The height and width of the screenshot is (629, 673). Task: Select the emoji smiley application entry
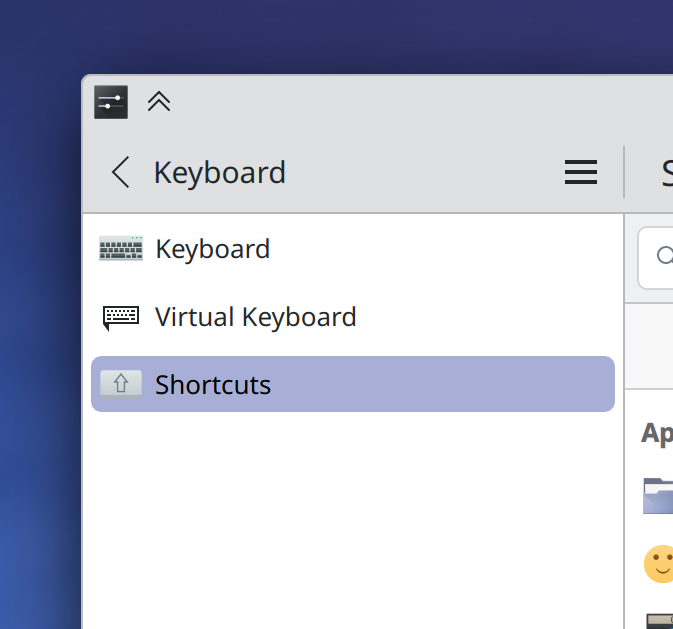pyautogui.click(x=659, y=564)
